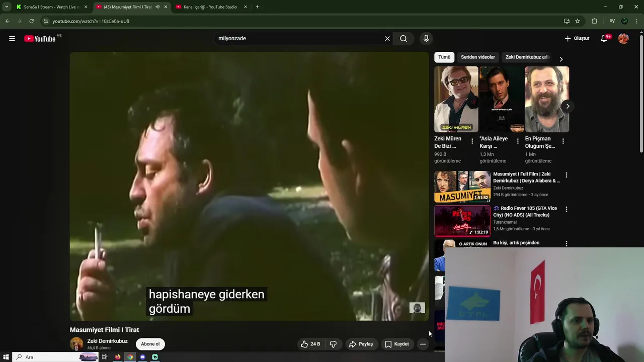The image size is (644, 362).
Task: Like the video with thumbs-up
Action: [310, 344]
